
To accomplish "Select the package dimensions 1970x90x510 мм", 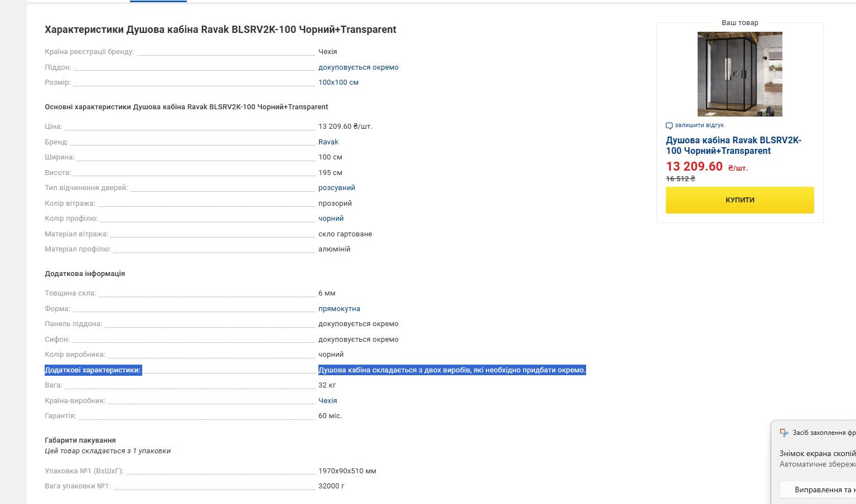I will tap(347, 471).
